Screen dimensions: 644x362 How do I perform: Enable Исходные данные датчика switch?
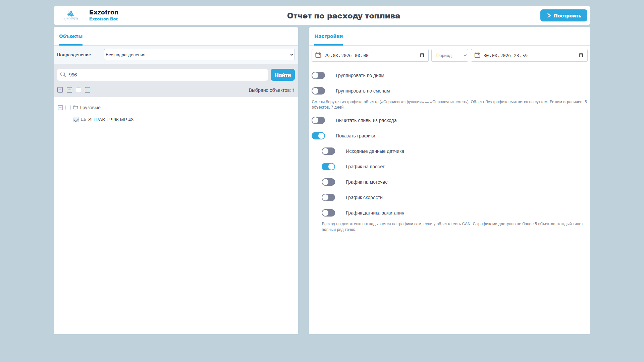coord(328,151)
